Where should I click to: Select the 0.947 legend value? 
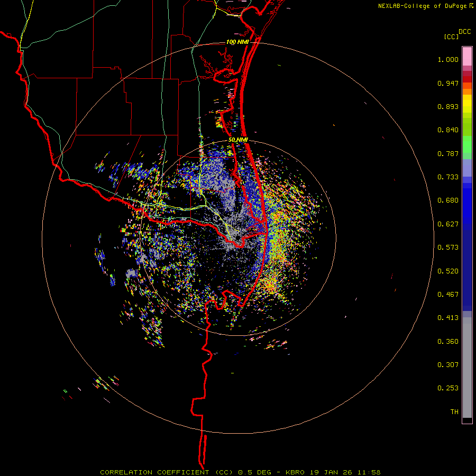(448, 83)
